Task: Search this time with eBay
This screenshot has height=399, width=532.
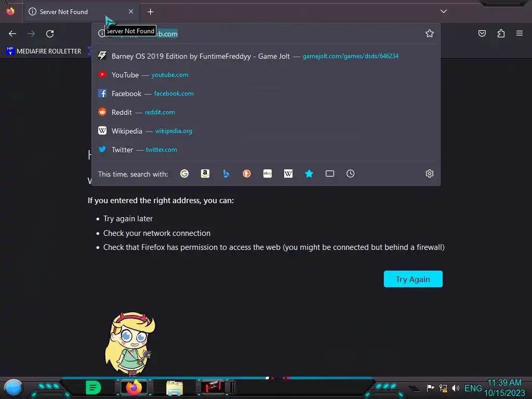Action: coord(268,174)
